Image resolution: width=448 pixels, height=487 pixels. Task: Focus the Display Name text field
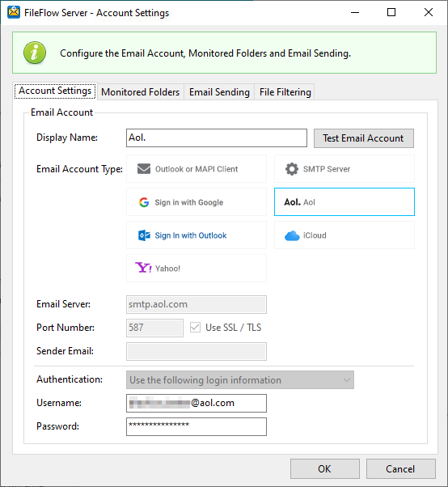(x=217, y=138)
